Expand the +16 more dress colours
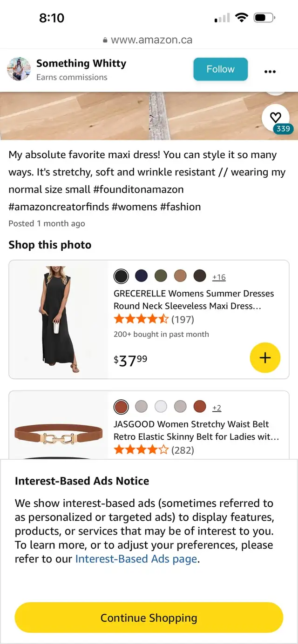Viewport: 298px width, 644px height. click(x=219, y=277)
